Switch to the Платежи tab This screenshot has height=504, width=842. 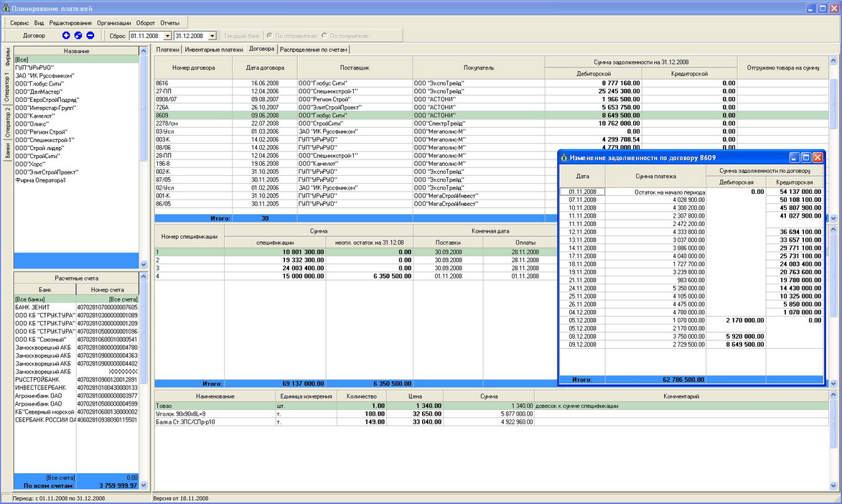167,50
